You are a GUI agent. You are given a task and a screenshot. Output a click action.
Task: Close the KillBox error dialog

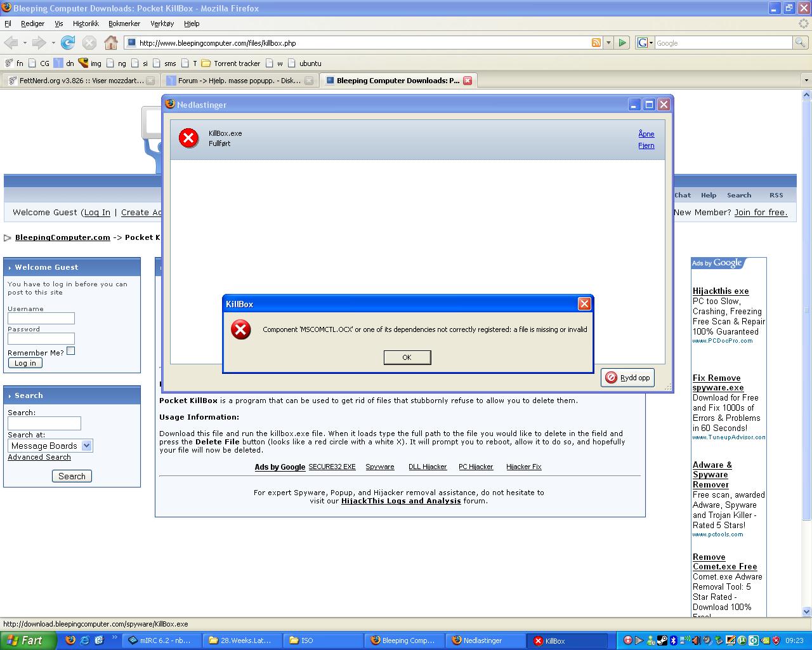pyautogui.click(x=584, y=304)
